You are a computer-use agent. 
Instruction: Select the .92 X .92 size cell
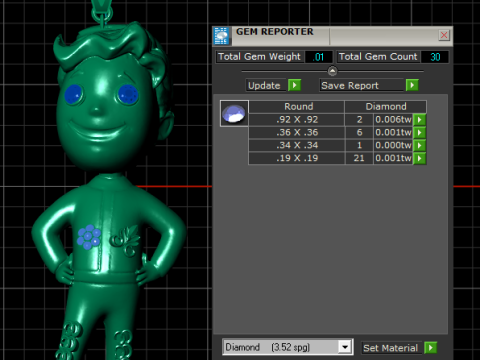[297, 120]
